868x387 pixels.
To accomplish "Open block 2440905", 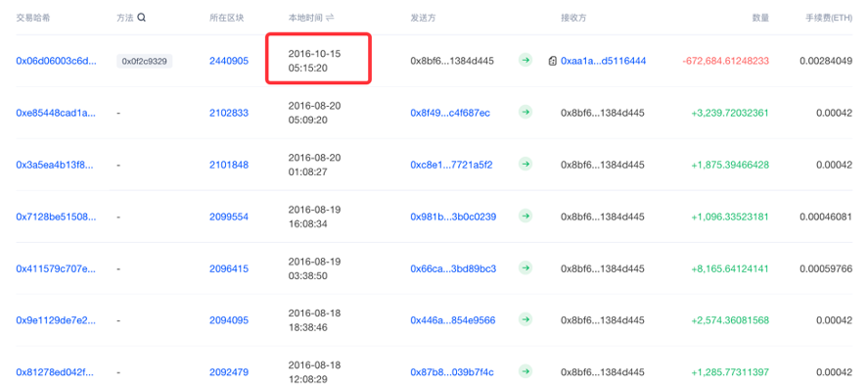I will pos(229,61).
